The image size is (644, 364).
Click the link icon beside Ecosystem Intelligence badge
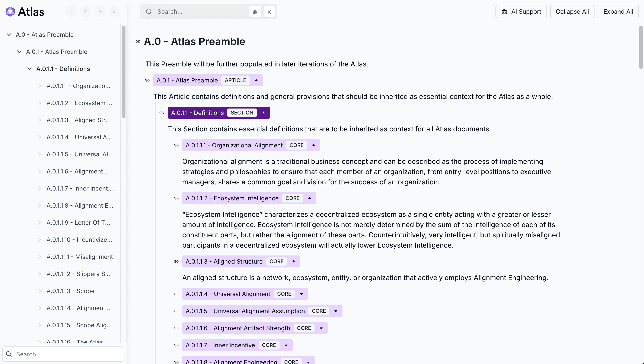(176, 198)
